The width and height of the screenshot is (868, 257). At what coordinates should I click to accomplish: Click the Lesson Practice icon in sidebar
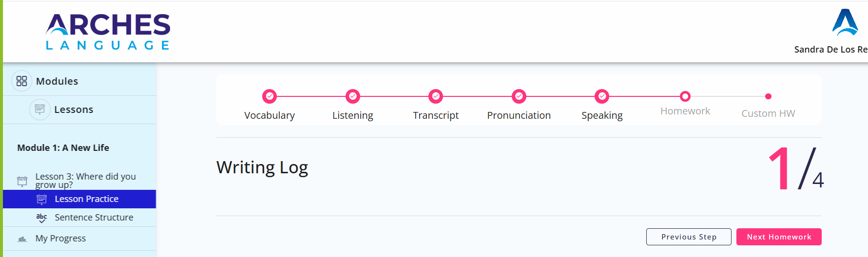click(42, 199)
